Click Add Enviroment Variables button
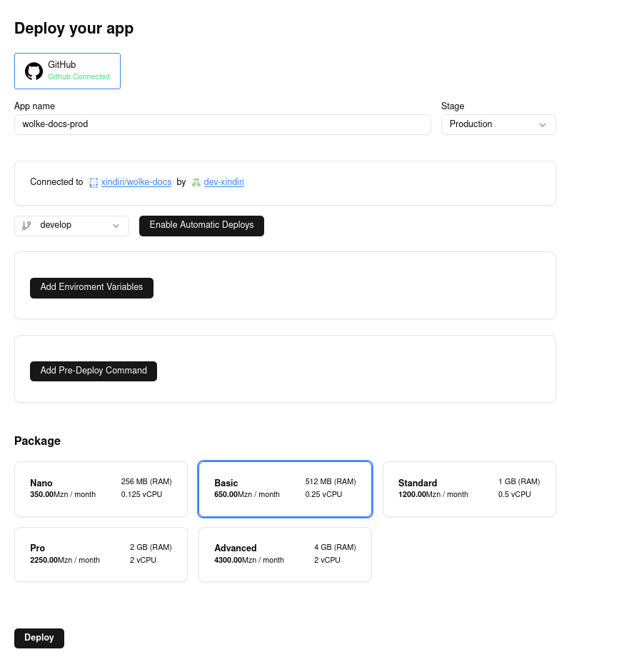 tap(91, 288)
